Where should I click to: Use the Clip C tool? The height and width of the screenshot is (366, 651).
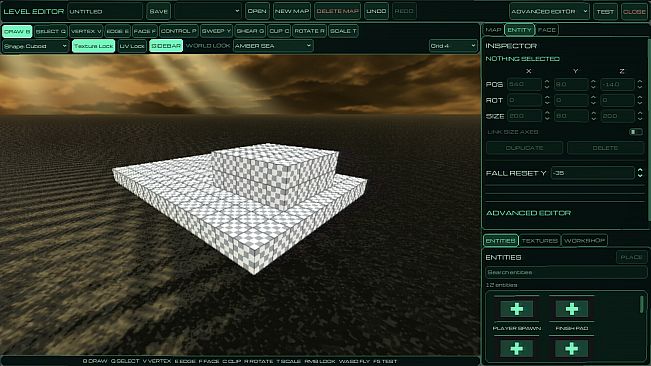click(x=279, y=31)
